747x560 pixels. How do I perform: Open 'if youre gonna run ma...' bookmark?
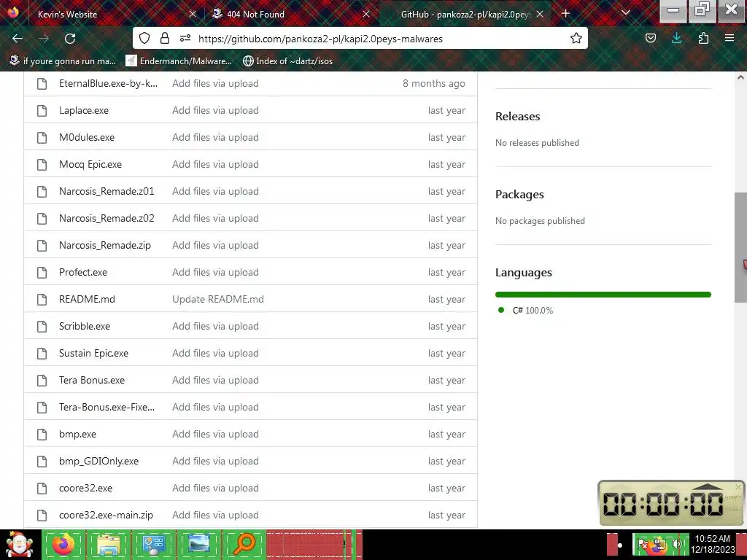click(x=63, y=61)
